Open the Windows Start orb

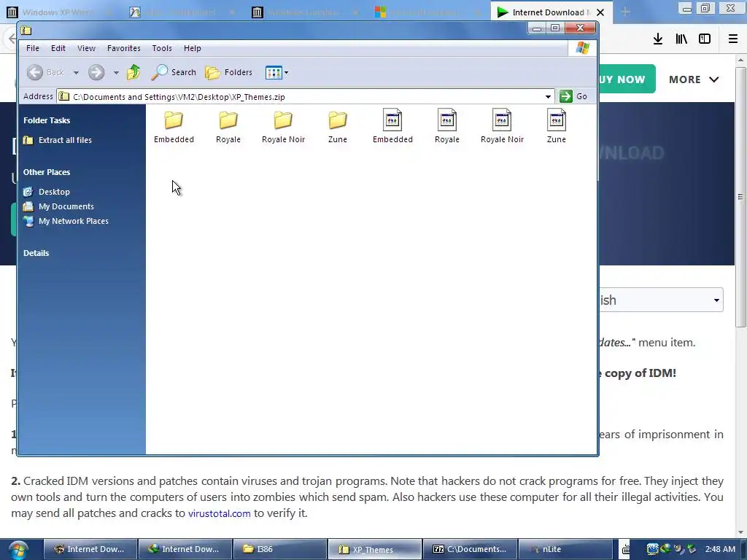coord(18,550)
